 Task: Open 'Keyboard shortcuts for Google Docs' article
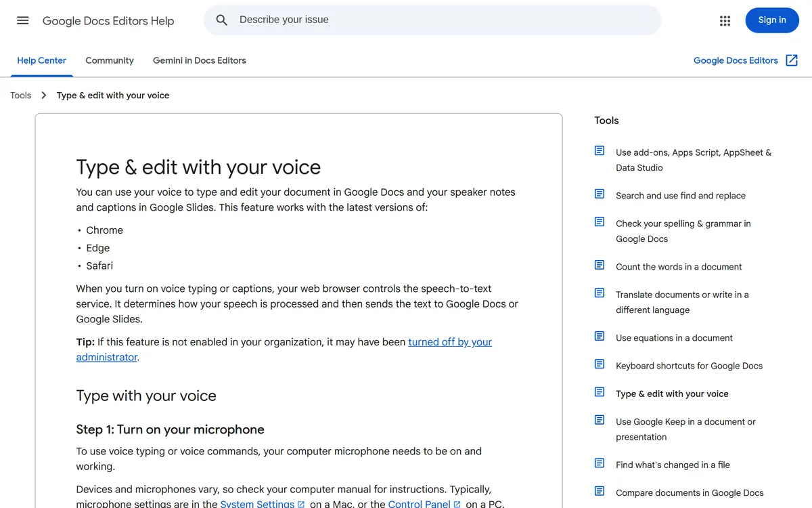pos(689,366)
